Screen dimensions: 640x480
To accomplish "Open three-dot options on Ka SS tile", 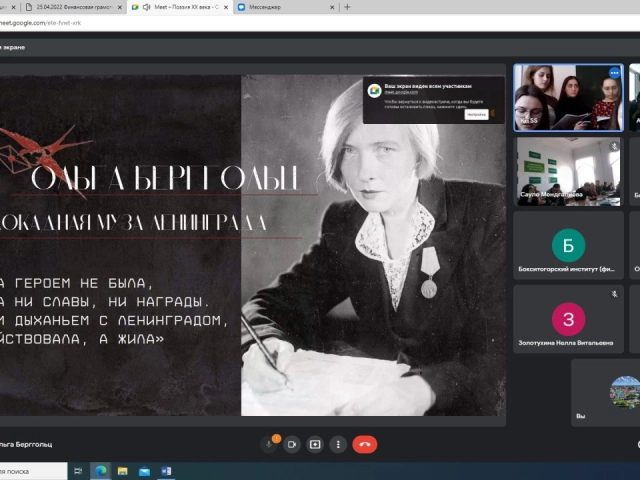I will tap(614, 73).
